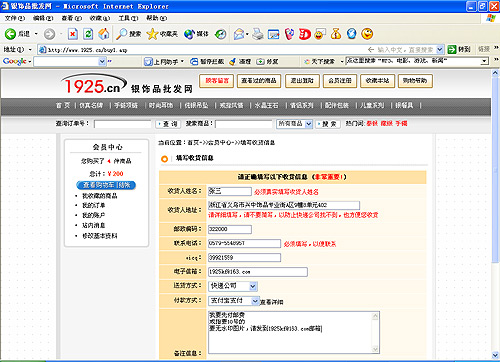Click the smiley face icon at toolbar end

[367, 34]
